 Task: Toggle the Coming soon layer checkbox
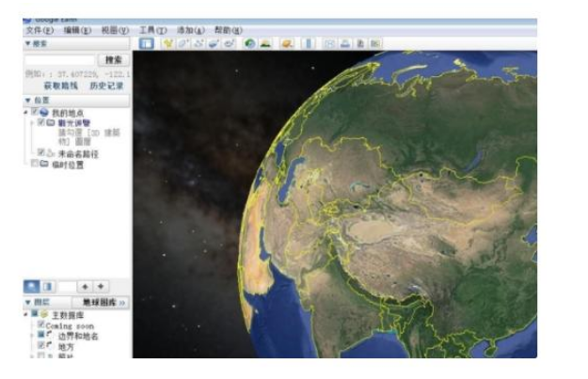[x=41, y=324]
